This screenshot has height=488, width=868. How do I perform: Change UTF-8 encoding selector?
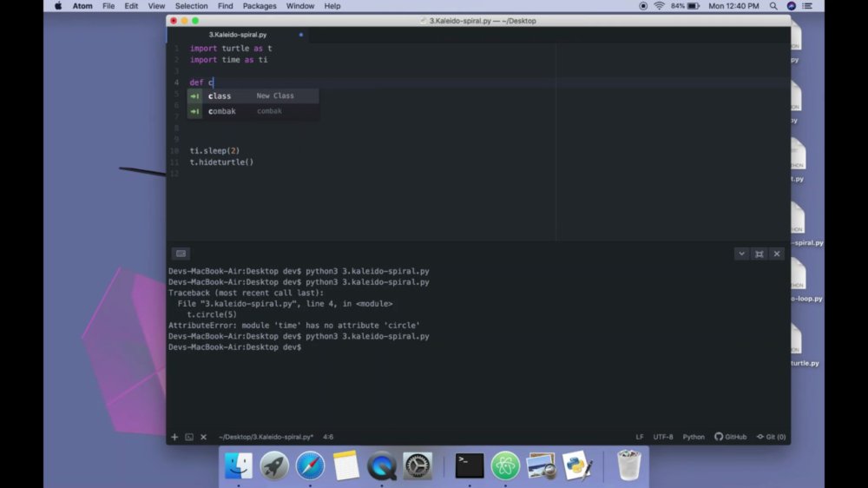(662, 437)
